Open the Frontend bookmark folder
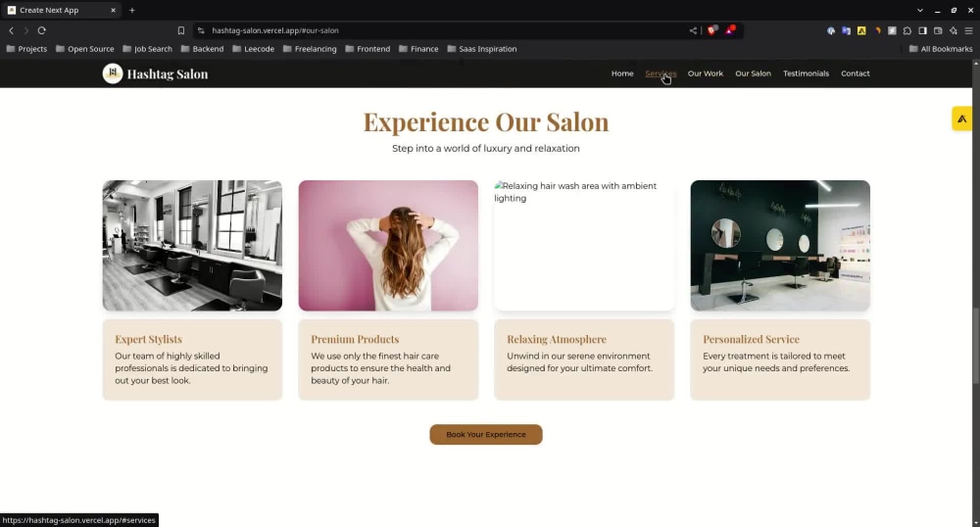The height and width of the screenshot is (527, 980). coord(367,49)
